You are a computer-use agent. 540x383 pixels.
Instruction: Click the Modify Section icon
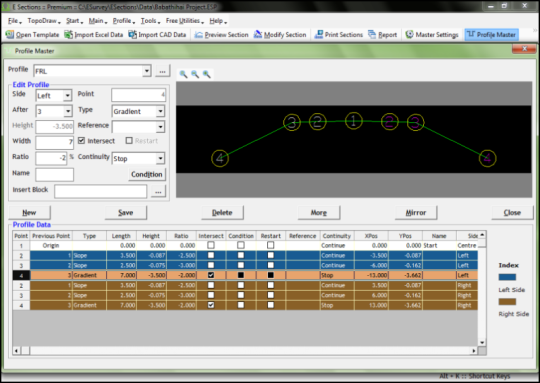[x=258, y=34]
